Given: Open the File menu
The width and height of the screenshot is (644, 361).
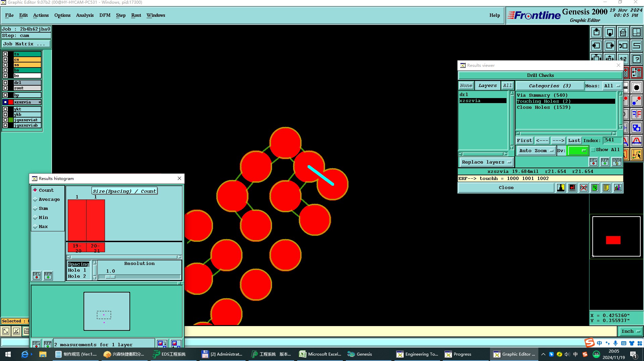Looking at the screenshot, I should (x=9, y=15).
